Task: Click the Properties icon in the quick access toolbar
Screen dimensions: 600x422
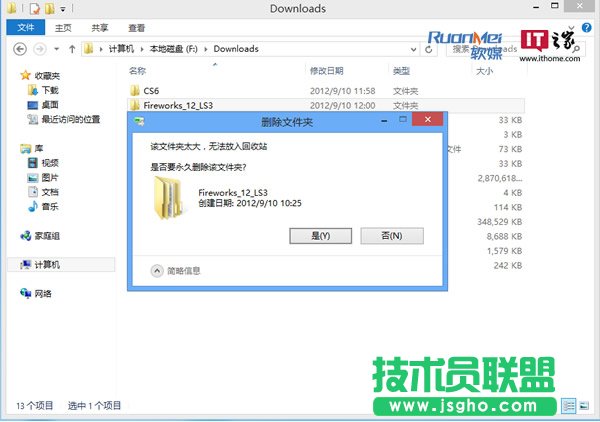Action: point(35,8)
